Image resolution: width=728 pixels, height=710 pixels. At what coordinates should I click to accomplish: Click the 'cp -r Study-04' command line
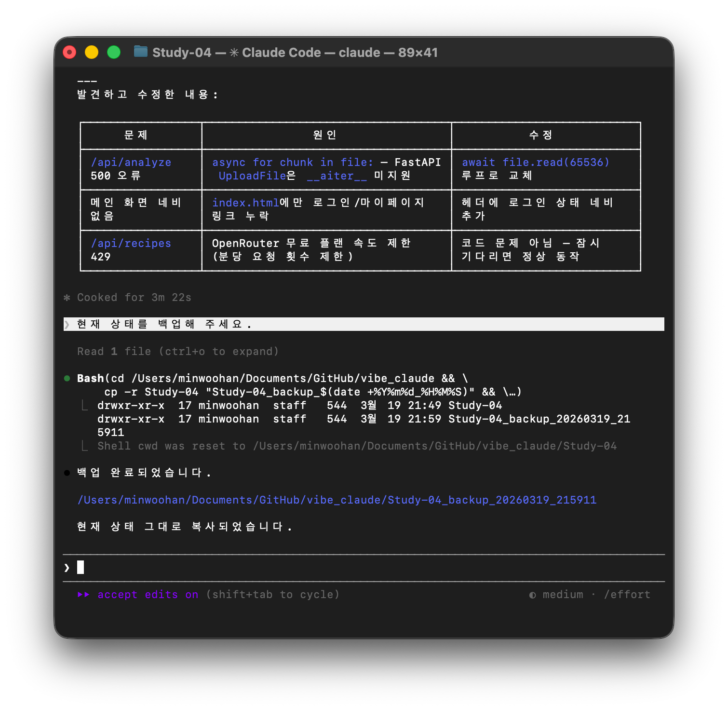313,392
